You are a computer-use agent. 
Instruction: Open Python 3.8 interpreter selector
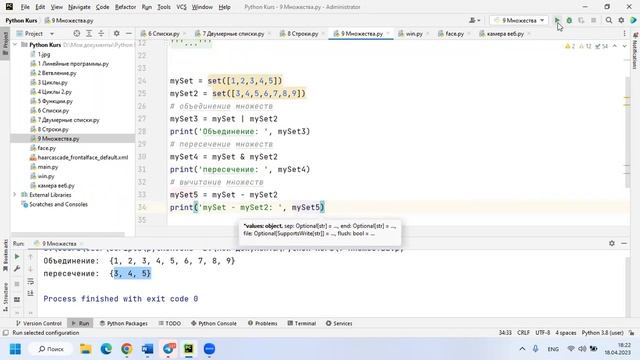click(602, 333)
